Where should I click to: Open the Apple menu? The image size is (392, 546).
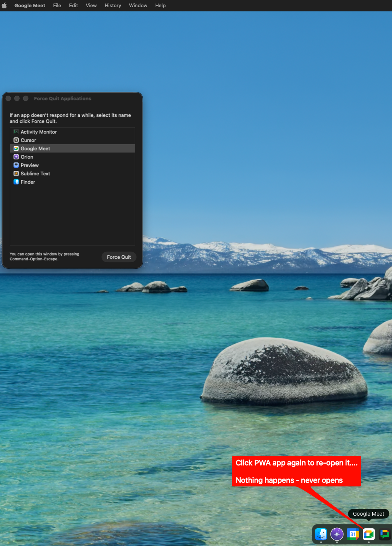tap(5, 6)
